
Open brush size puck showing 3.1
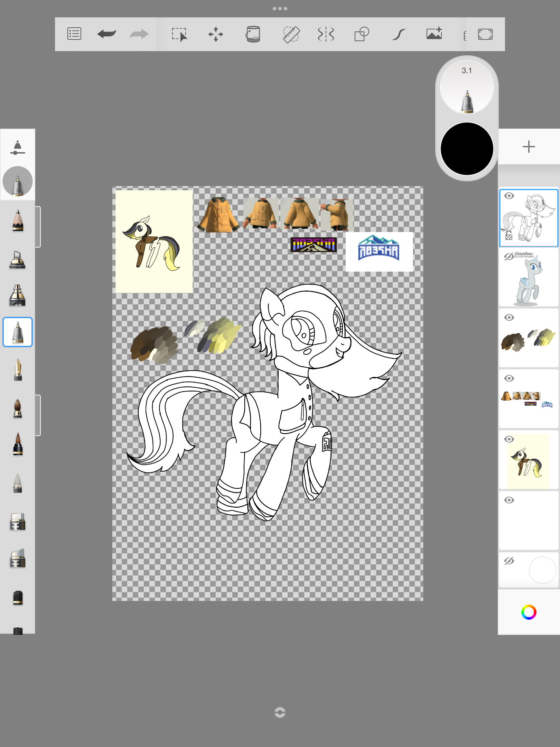tap(467, 87)
